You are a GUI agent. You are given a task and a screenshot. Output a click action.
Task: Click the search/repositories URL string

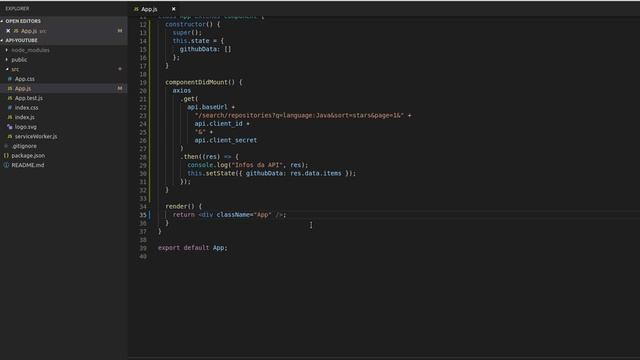[x=299, y=115]
